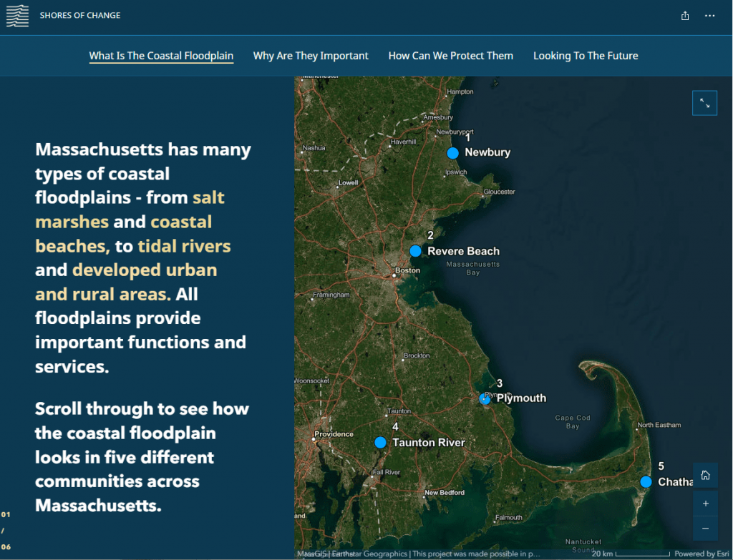Jump to Looking To The Future tab
Viewport: 733px width, 560px height.
(x=586, y=56)
